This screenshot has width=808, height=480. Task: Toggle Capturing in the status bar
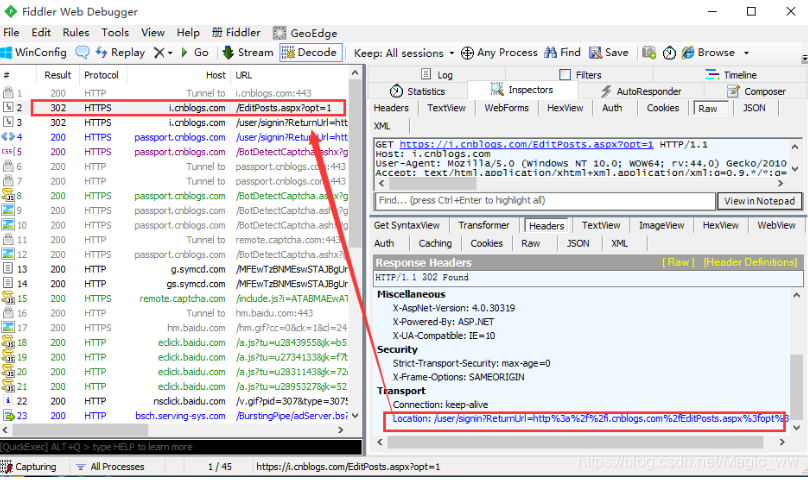28,467
